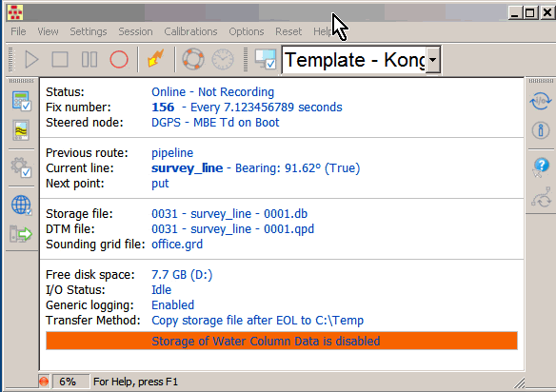
Task: Open the Template - Kong dropdown arrow
Action: (432, 60)
